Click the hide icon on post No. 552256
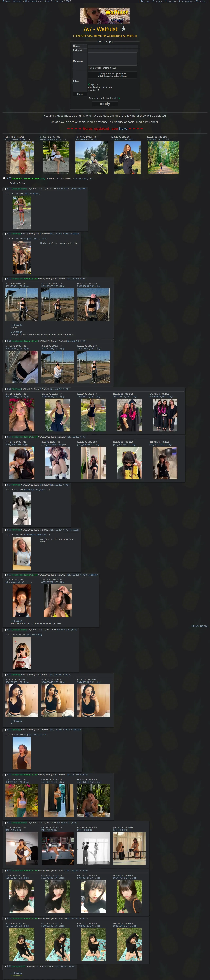210x980 pixels. tap(10, 630)
